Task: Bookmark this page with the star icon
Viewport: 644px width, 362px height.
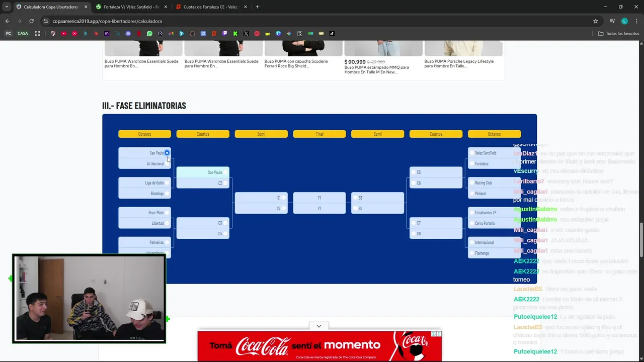Action: 596,21
